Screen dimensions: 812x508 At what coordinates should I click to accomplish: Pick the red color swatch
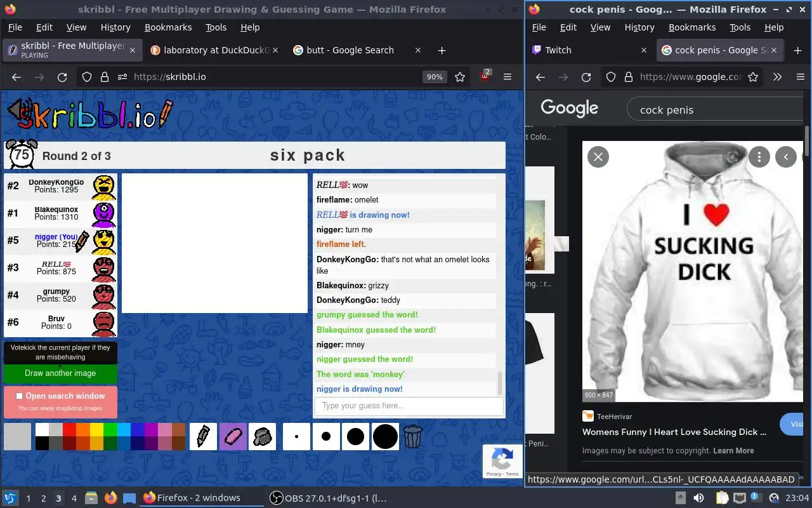click(69, 430)
